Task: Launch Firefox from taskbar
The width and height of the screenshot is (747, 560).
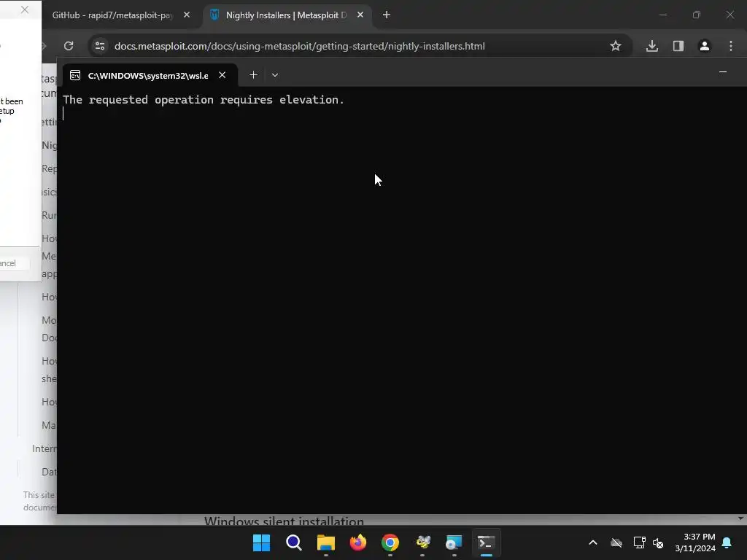Action: [x=357, y=542]
